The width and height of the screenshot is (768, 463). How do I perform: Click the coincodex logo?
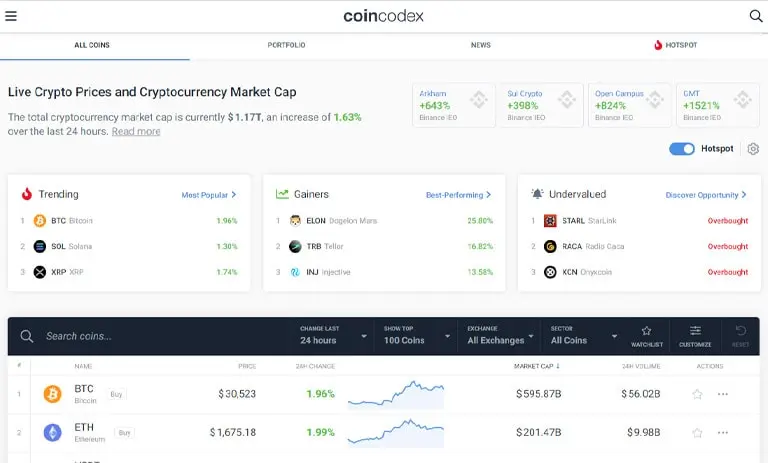point(383,16)
